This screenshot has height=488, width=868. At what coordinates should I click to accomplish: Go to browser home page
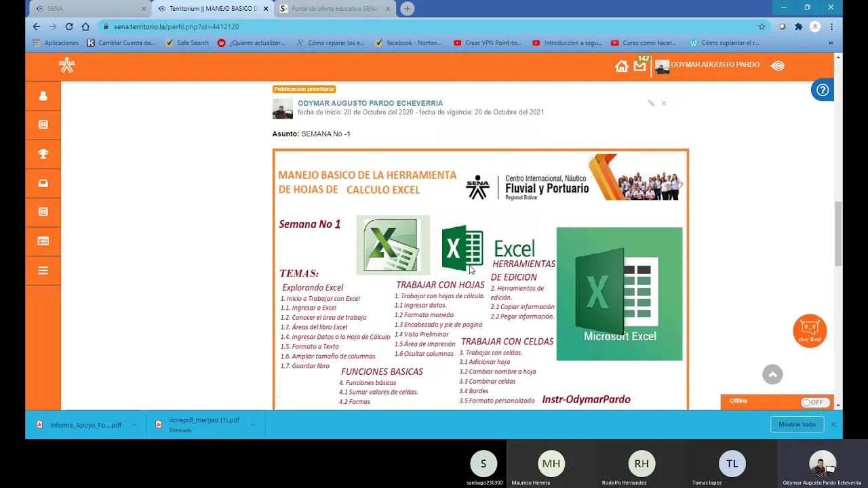click(85, 26)
